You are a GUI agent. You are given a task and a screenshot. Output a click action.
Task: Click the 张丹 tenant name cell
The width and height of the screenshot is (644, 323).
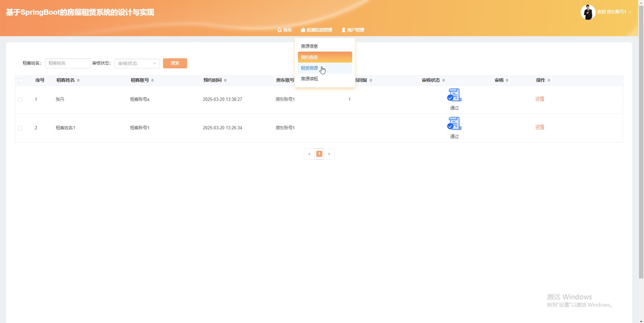(x=60, y=99)
